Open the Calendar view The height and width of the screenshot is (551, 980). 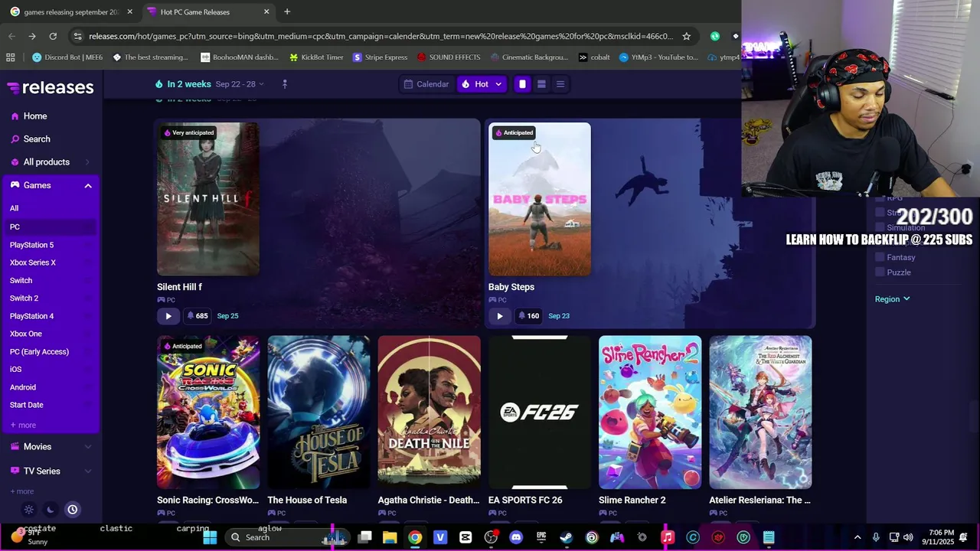[426, 84]
